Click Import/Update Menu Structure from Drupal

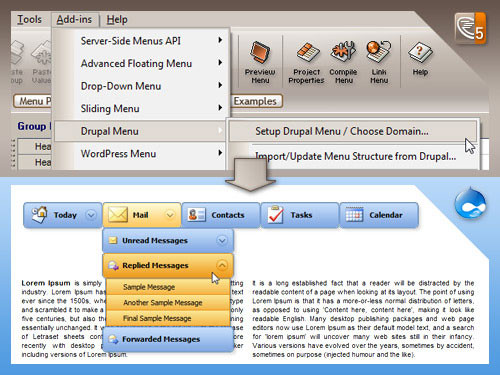[x=355, y=156]
